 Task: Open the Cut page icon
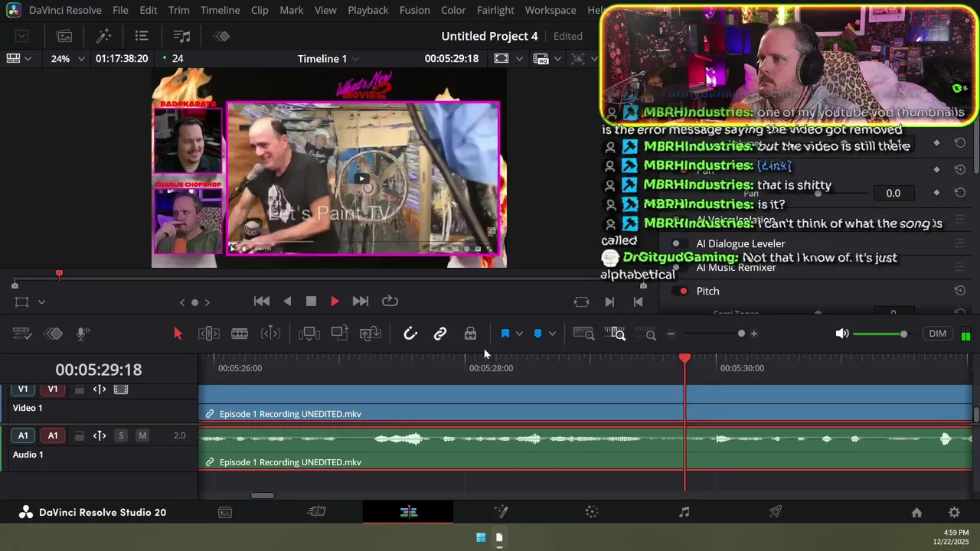pyautogui.click(x=316, y=513)
